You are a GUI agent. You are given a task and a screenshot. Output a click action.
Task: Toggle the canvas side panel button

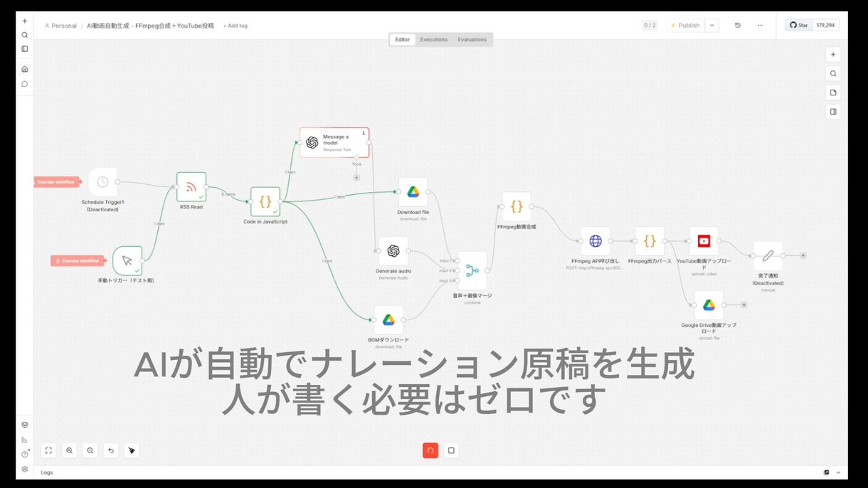[x=833, y=112]
